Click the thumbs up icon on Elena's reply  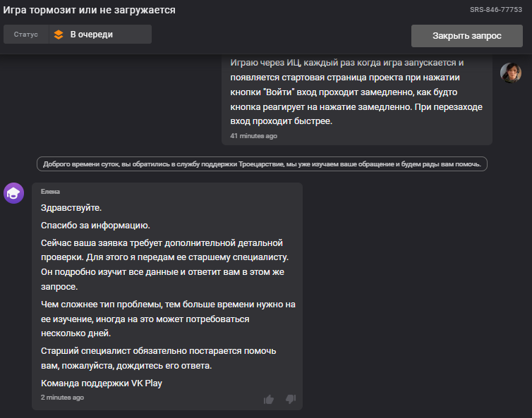click(269, 400)
